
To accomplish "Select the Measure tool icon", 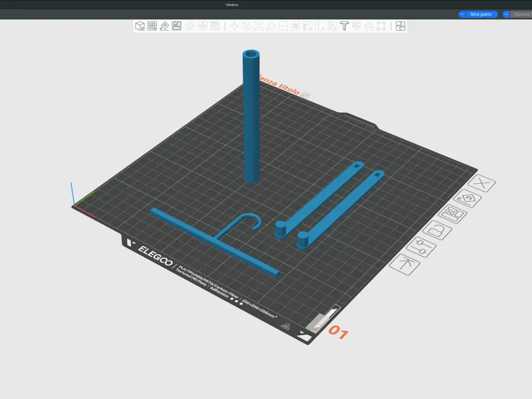I will [x=369, y=26].
